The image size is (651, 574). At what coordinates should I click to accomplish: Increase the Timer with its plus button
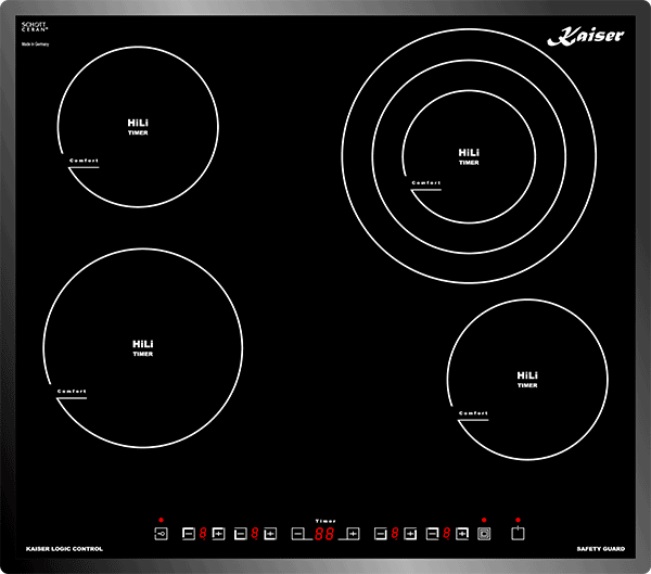coord(352,534)
